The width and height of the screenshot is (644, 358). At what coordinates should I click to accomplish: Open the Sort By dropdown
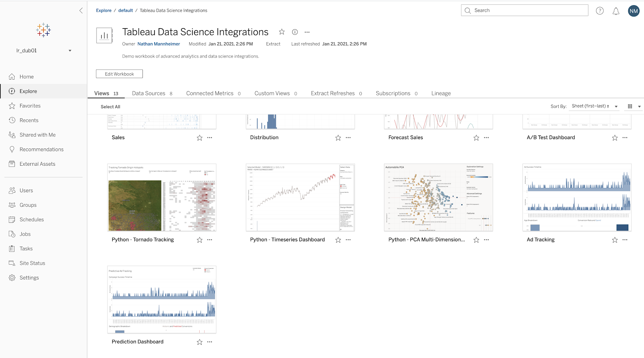594,106
